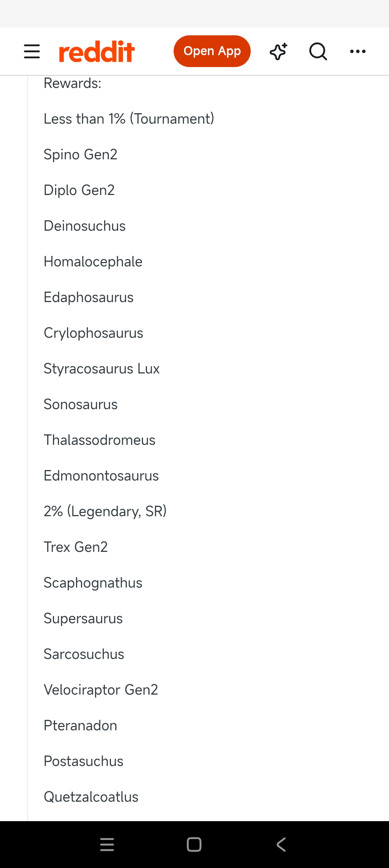Tap the '2% (Legendary, SR)' heading
The image size is (389, 868).
point(105,511)
